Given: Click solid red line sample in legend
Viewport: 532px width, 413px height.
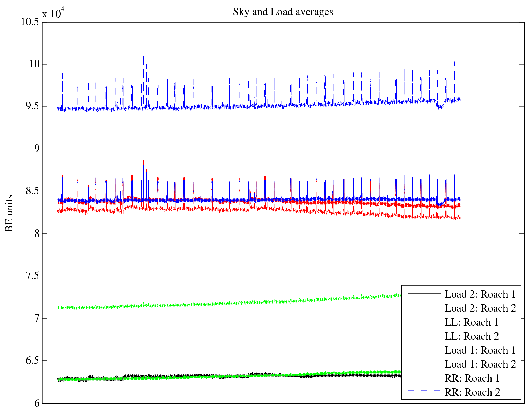Looking at the screenshot, I should (x=424, y=321).
